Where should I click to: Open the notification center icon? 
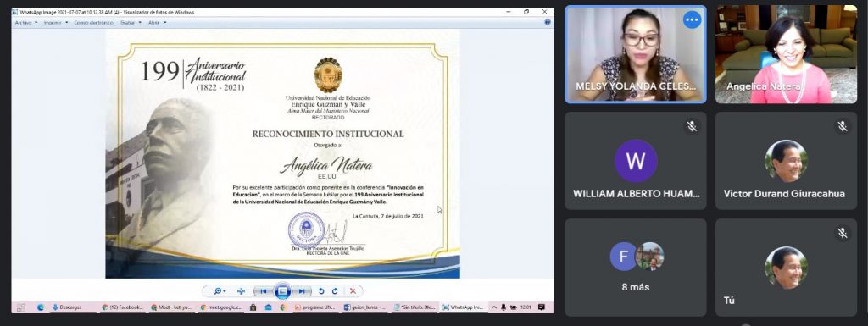(x=541, y=307)
